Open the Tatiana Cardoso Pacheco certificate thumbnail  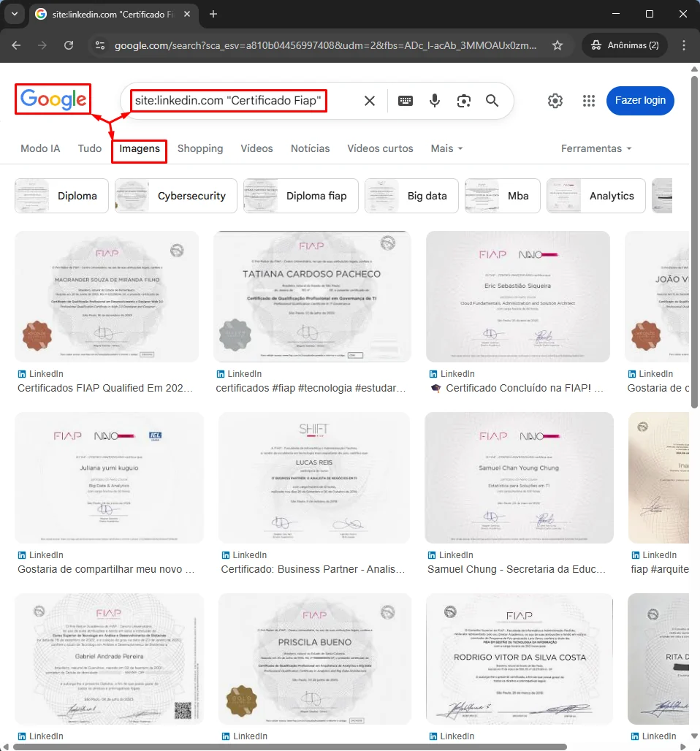tap(312, 297)
